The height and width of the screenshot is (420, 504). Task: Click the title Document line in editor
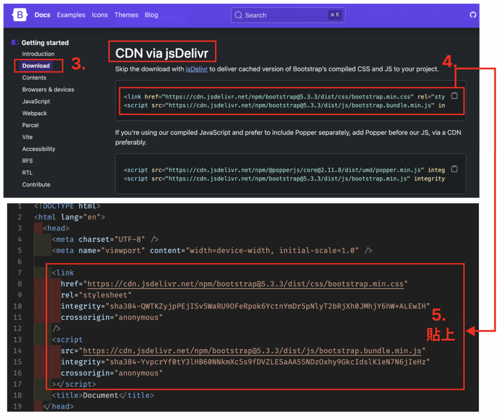103,395
